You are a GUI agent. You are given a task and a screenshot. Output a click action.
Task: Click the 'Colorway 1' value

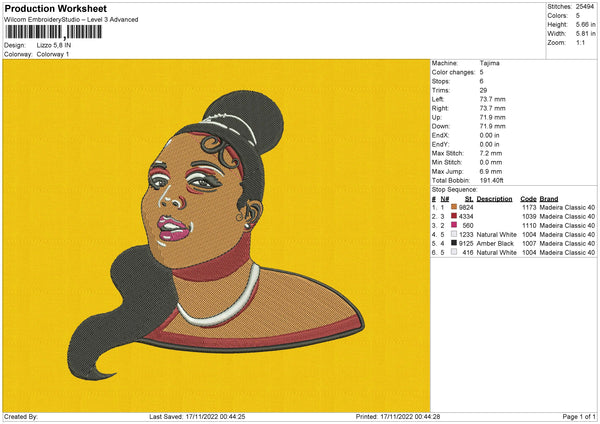tap(53, 54)
